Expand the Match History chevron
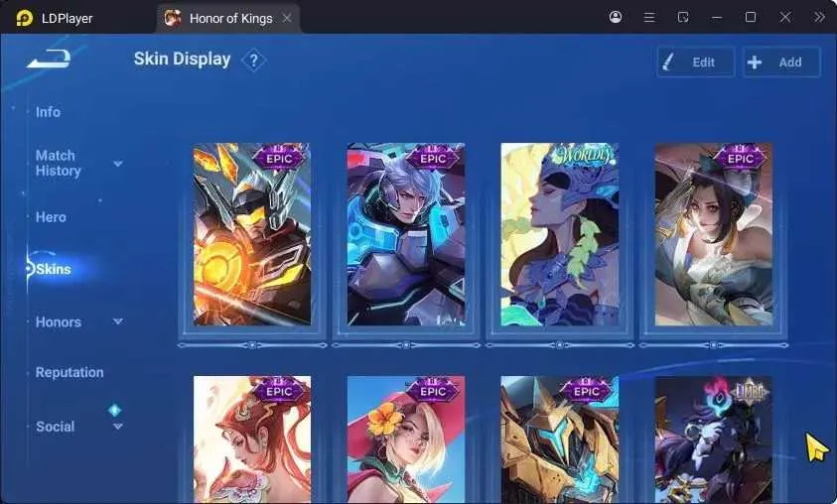 (x=118, y=163)
